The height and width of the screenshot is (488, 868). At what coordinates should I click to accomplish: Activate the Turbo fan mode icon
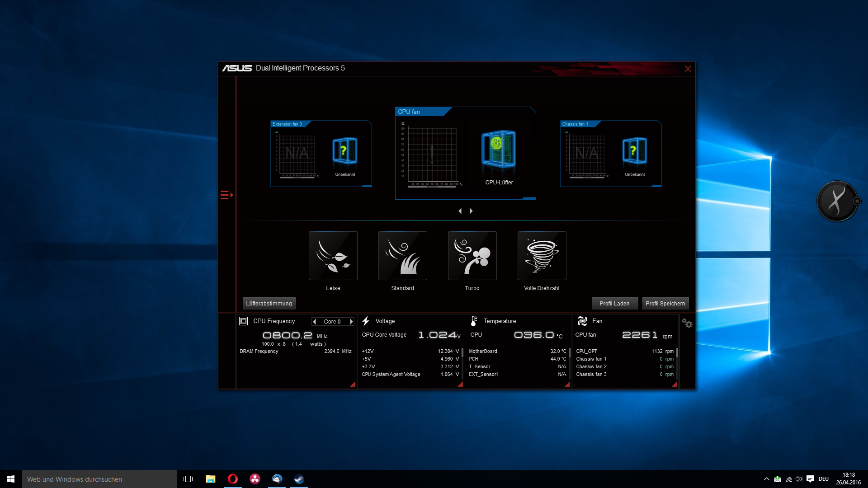click(472, 256)
